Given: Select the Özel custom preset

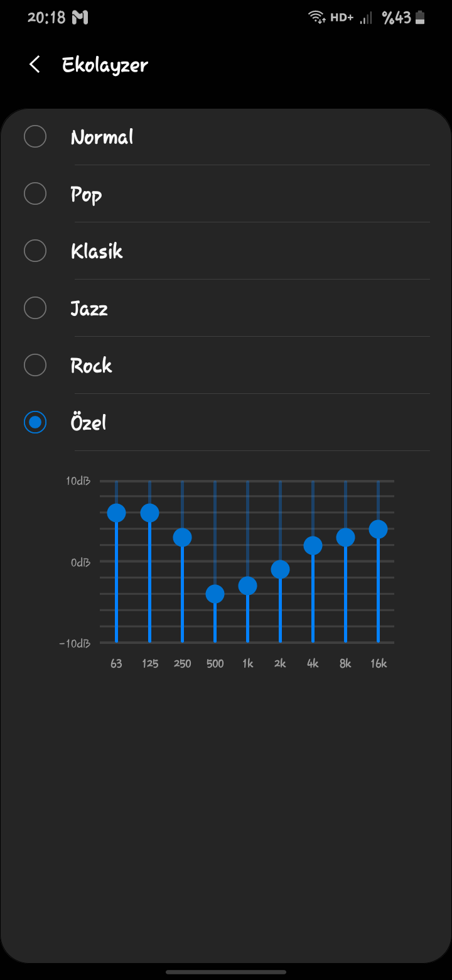Looking at the screenshot, I should (35, 422).
